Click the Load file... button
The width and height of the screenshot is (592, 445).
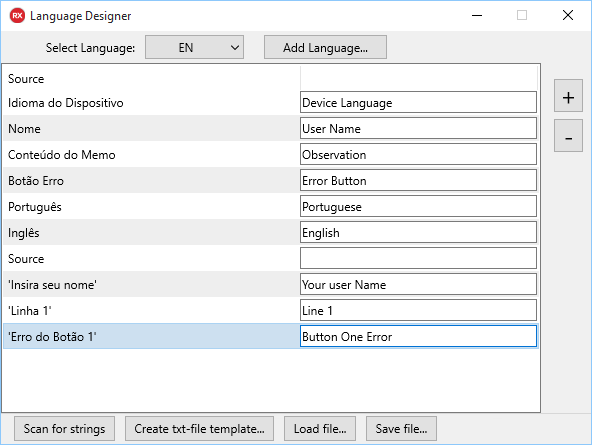320,429
